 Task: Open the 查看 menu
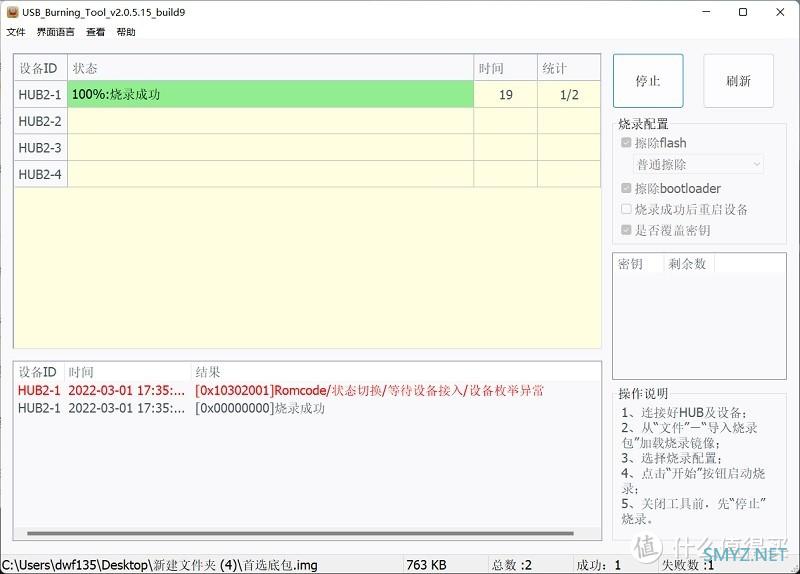95,32
